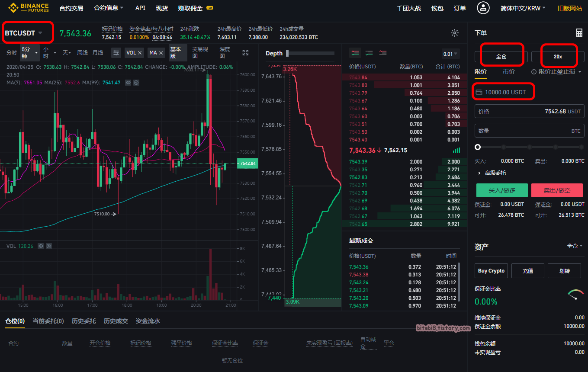Switch to 深度图 chart tab
This screenshot has height=372, width=588.
225,53
